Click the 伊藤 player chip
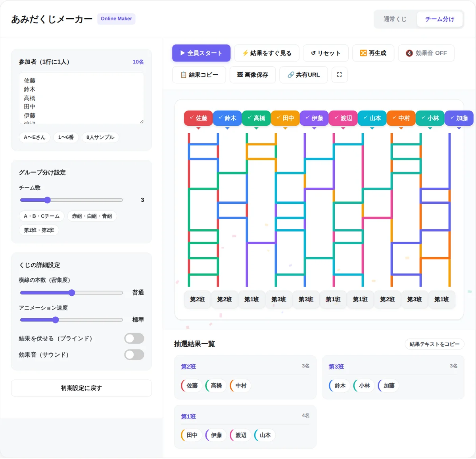The width and height of the screenshot is (476, 459). click(x=314, y=118)
